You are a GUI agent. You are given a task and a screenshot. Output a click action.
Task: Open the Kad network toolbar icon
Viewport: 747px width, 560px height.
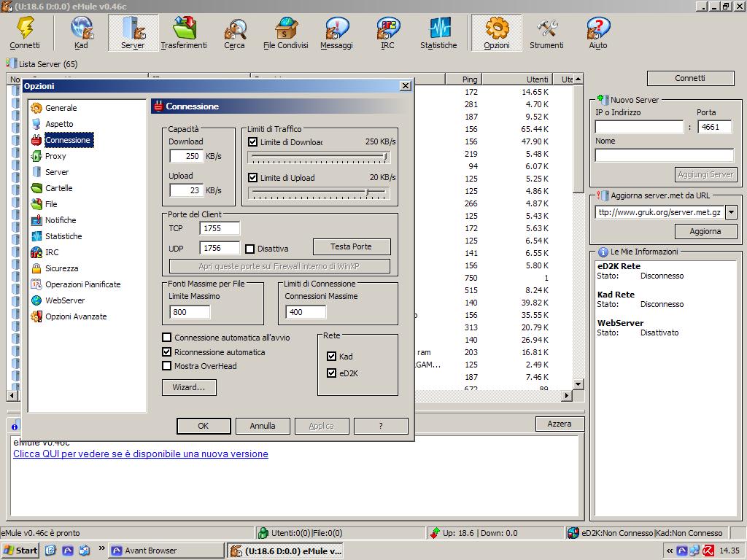click(81, 32)
